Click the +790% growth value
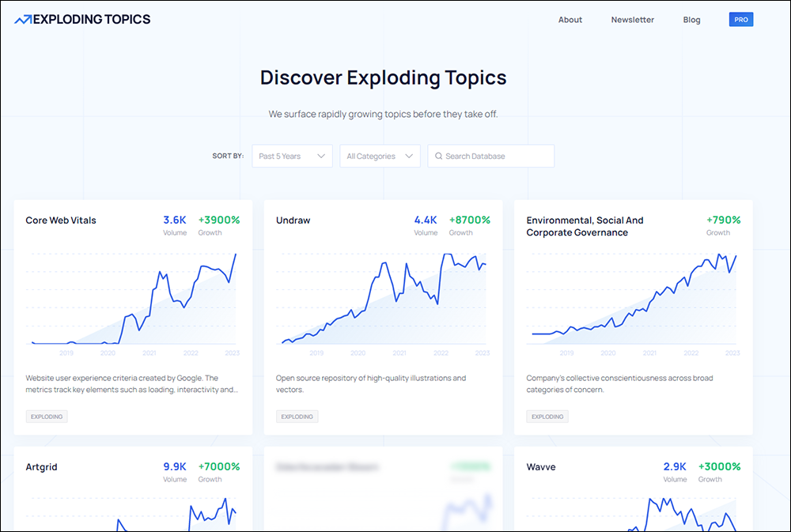791x532 pixels. point(724,220)
